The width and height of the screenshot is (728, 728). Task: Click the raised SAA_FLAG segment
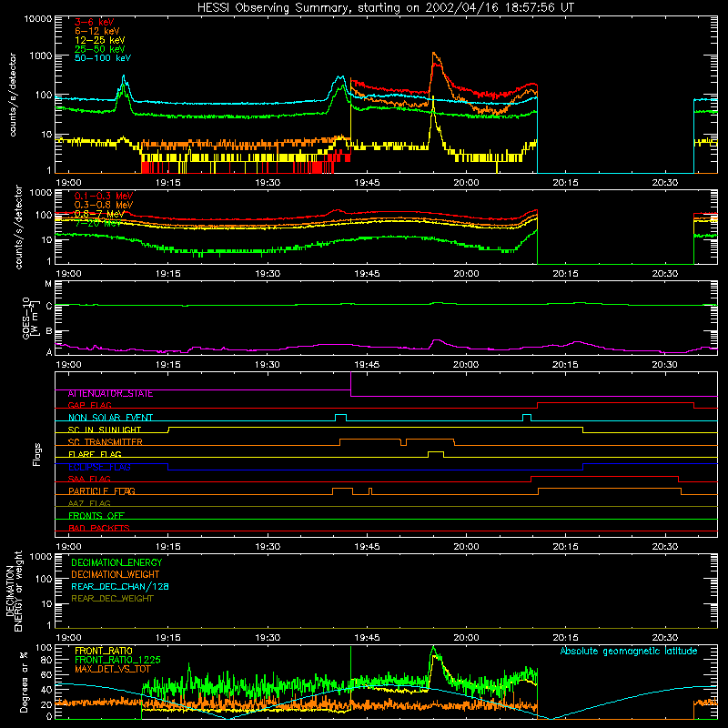[x=604, y=476]
